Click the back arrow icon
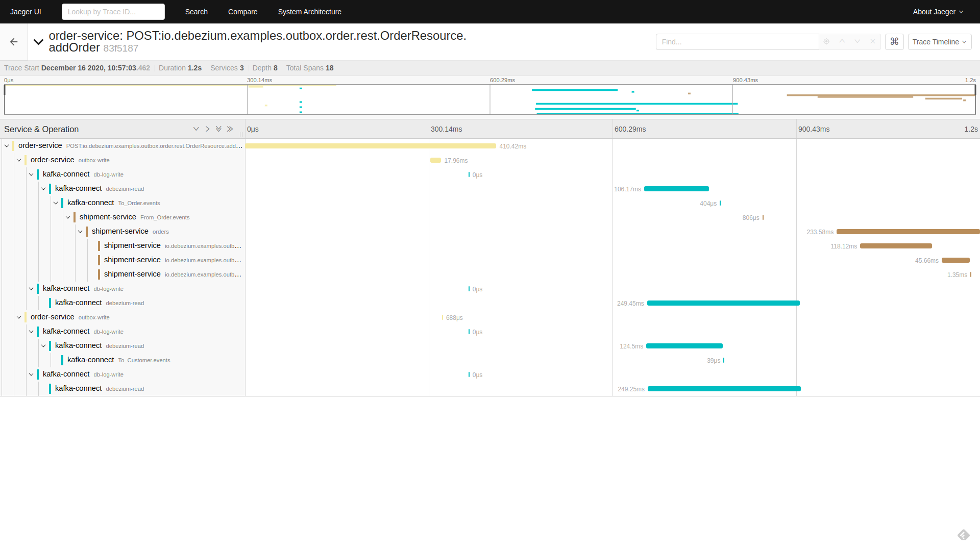The height and width of the screenshot is (551, 980). (x=14, y=42)
